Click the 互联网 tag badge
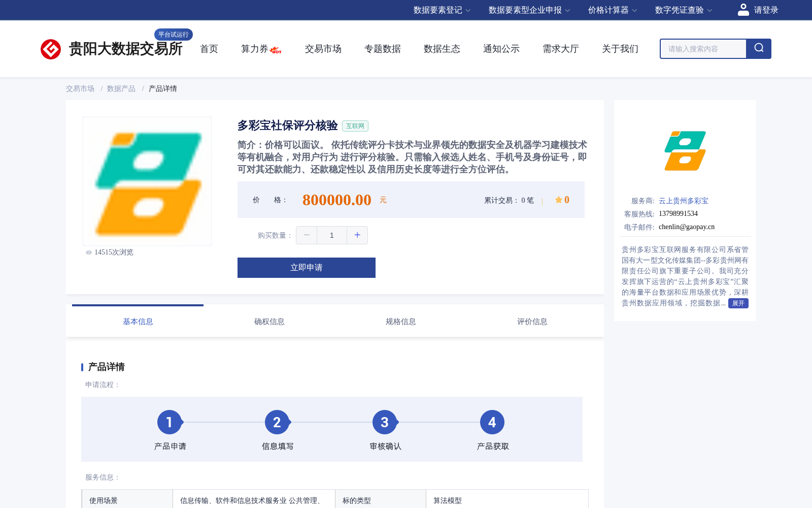This screenshot has width=812, height=508. 355,126
